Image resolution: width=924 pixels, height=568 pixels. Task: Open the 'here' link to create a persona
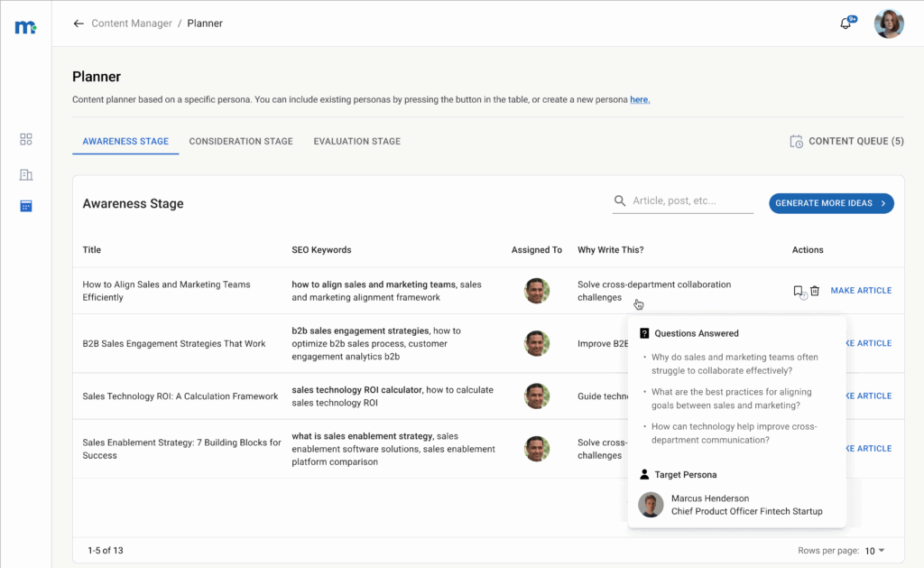point(639,99)
